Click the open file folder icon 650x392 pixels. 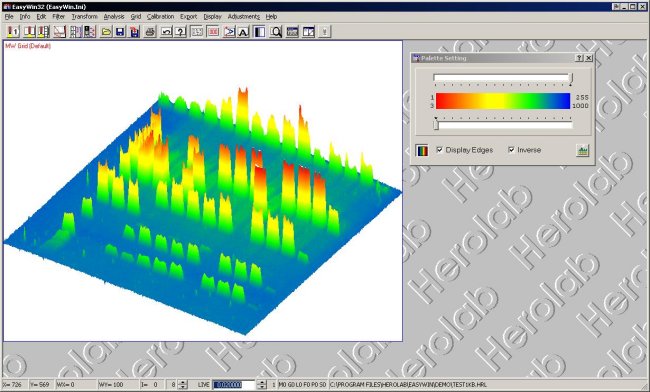tap(106, 31)
